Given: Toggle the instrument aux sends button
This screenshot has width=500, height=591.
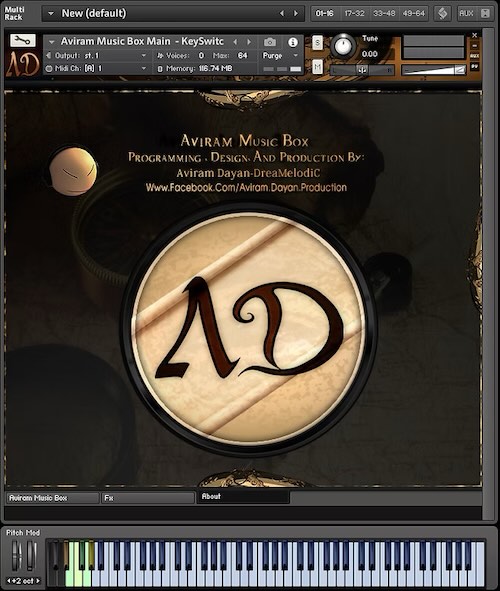Looking at the screenshot, I should [474, 56].
